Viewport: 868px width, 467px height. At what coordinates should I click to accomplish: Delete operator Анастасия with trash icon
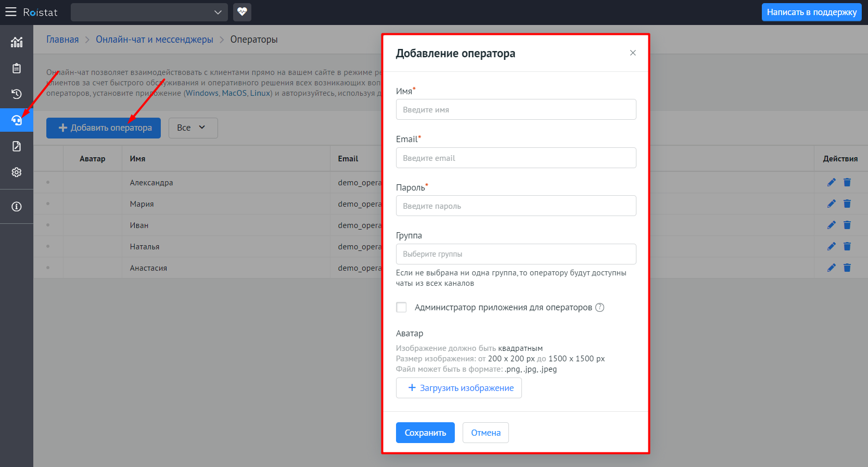click(847, 268)
